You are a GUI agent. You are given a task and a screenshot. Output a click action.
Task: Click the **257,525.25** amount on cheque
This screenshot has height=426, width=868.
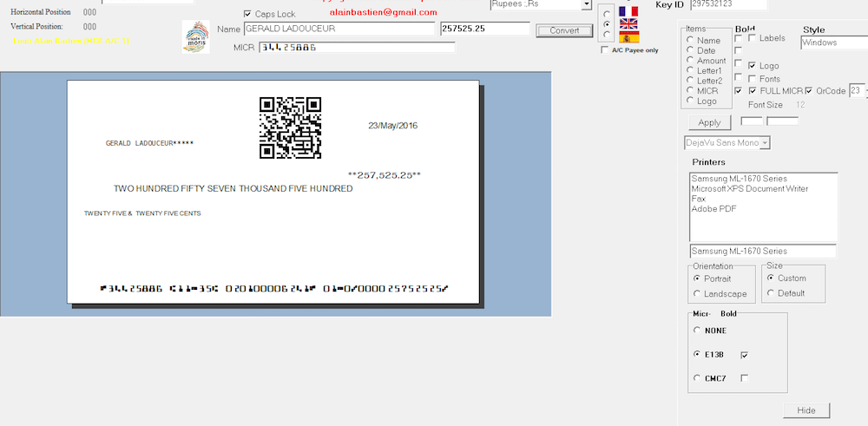tap(385, 175)
